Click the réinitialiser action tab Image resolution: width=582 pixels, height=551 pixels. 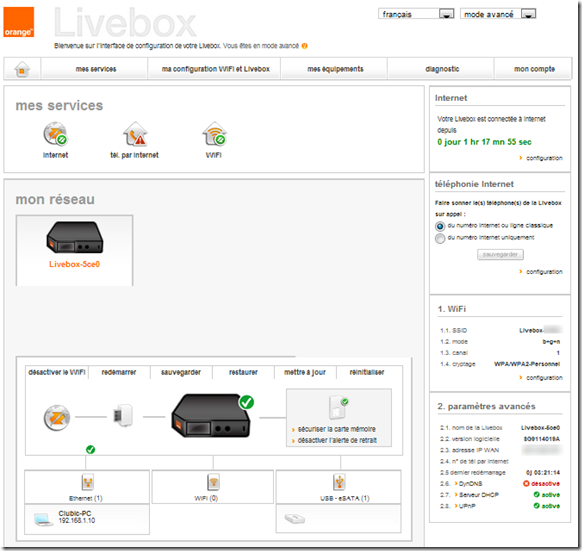[367, 372]
